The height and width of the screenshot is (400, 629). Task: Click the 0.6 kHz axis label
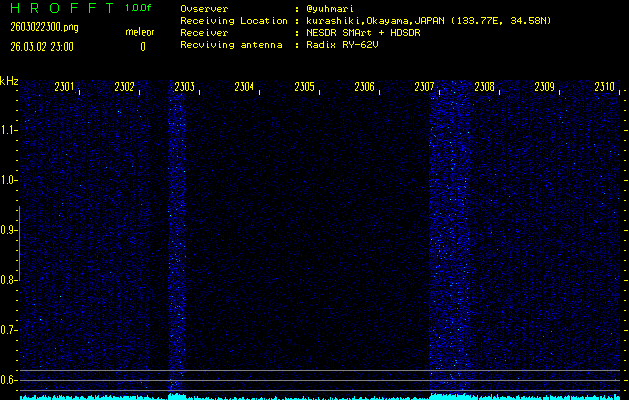pos(7,380)
